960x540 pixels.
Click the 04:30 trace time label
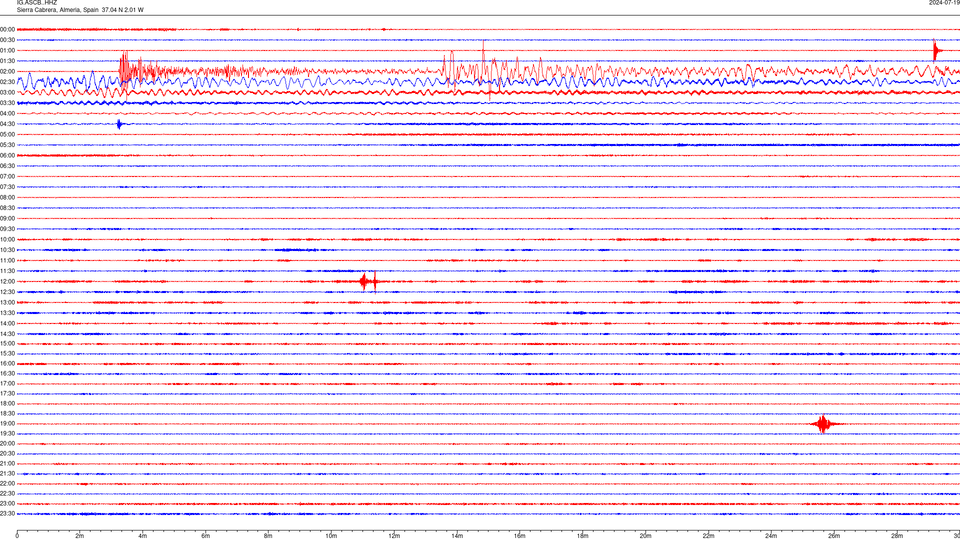click(7, 124)
